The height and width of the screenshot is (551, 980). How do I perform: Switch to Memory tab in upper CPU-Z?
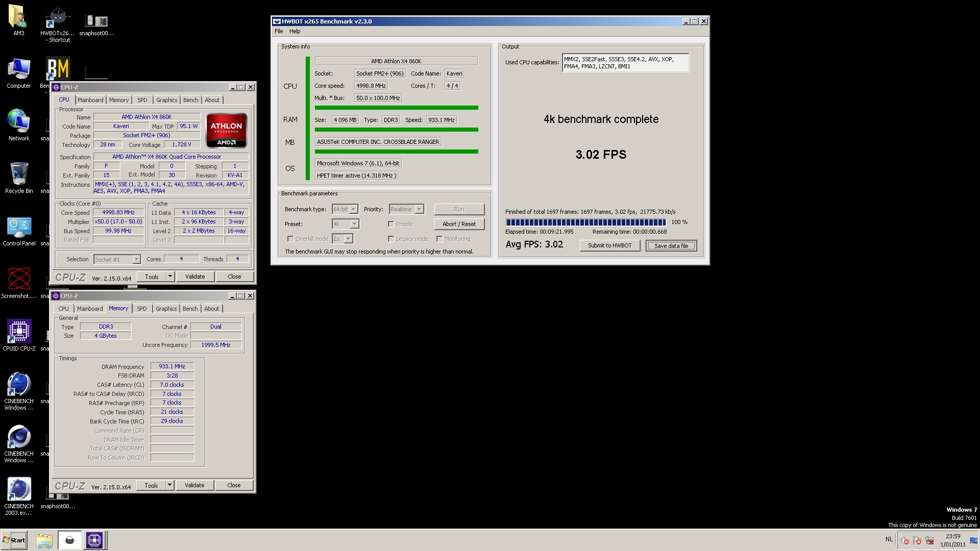119,100
